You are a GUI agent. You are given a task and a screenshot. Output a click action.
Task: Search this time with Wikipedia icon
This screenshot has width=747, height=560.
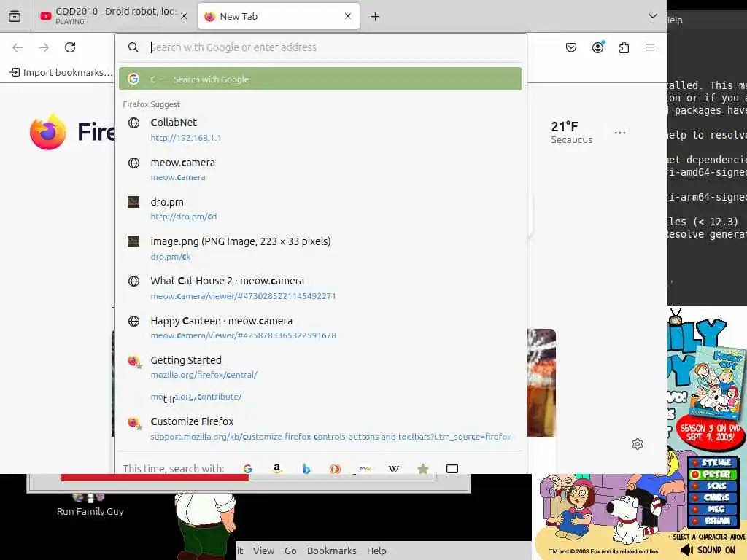pyautogui.click(x=393, y=469)
